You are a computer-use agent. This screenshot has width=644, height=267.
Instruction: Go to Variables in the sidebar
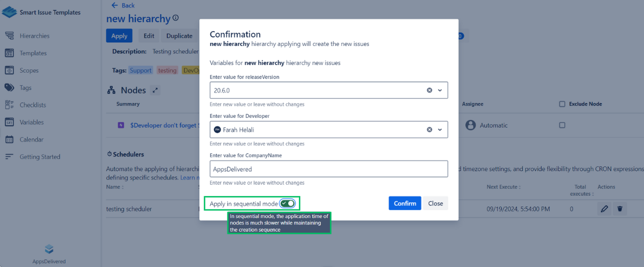tap(31, 122)
